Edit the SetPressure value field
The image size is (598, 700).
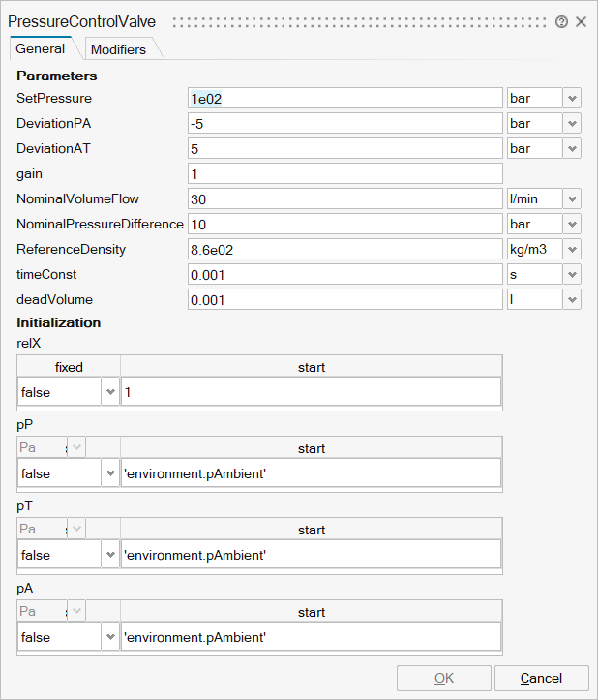[x=344, y=98]
